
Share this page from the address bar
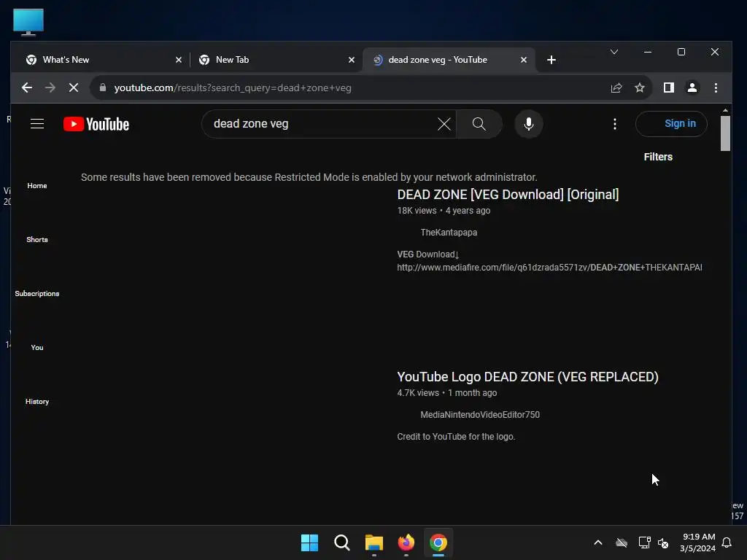tap(616, 87)
